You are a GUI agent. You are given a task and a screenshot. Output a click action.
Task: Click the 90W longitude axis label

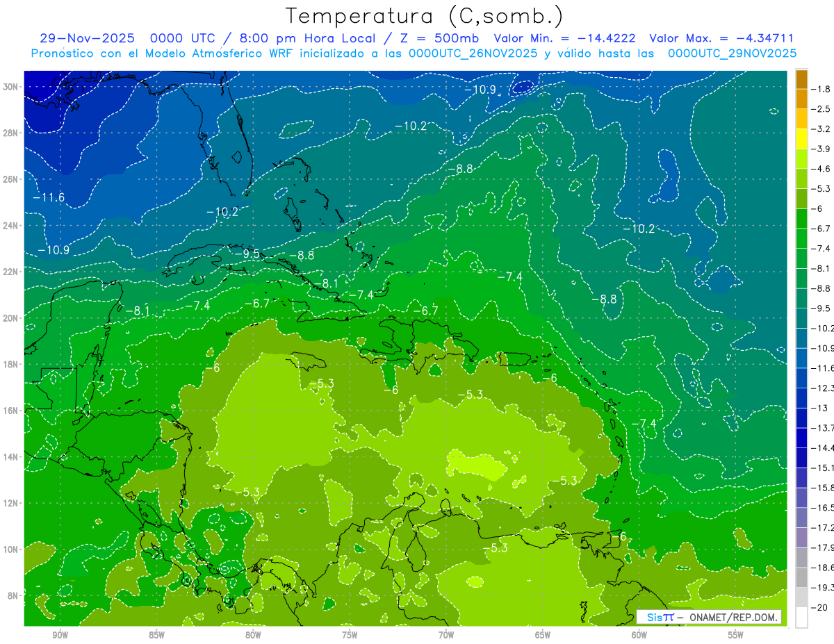tap(60, 635)
